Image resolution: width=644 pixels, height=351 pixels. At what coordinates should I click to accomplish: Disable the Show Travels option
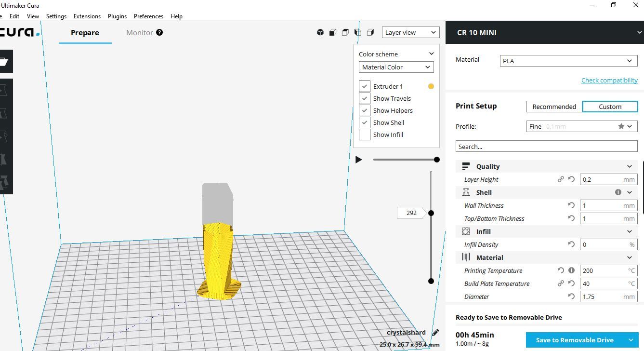click(365, 98)
